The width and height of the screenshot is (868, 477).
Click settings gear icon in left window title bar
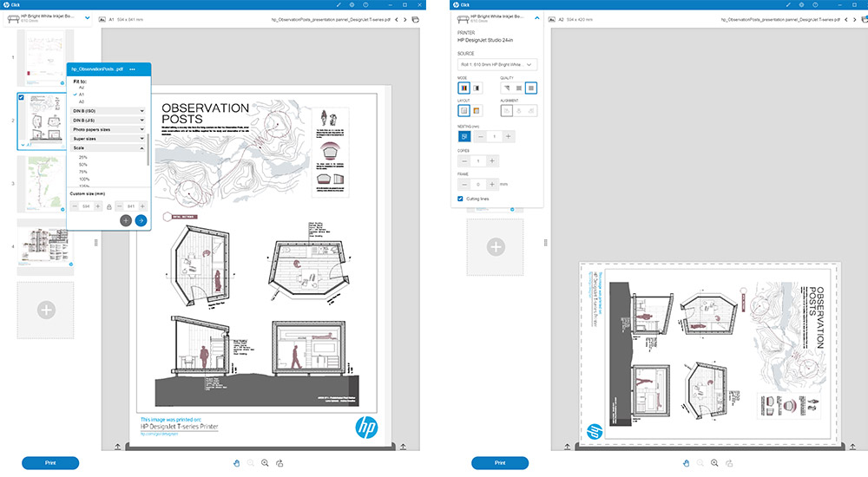(352, 4)
